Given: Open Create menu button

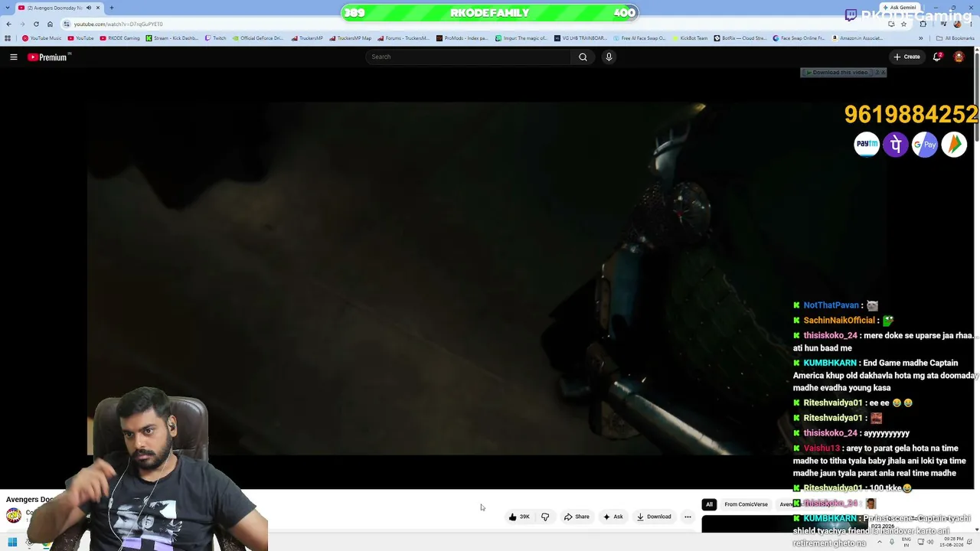Looking at the screenshot, I should (906, 57).
